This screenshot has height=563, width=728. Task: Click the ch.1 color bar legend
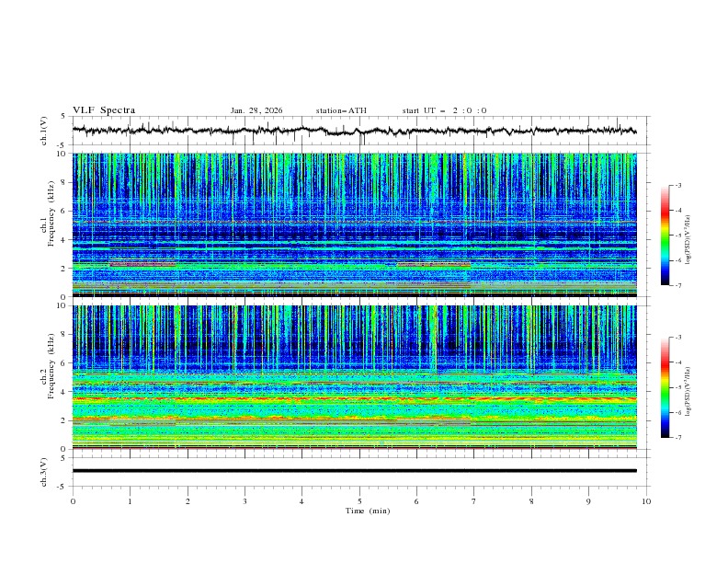point(665,236)
